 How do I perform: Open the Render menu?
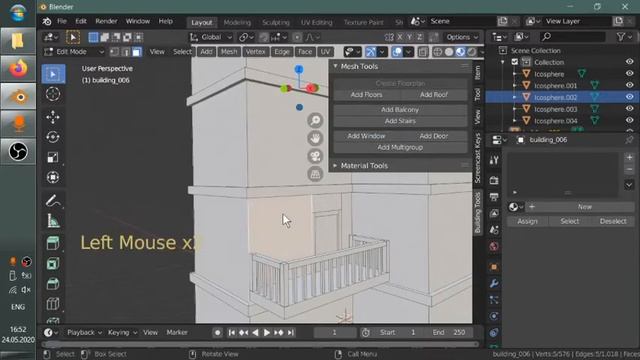106,21
